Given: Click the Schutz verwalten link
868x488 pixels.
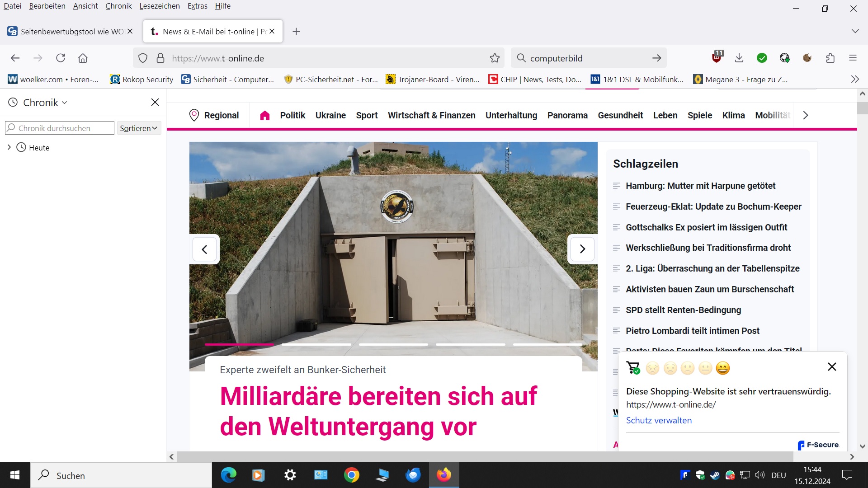Looking at the screenshot, I should tap(659, 420).
